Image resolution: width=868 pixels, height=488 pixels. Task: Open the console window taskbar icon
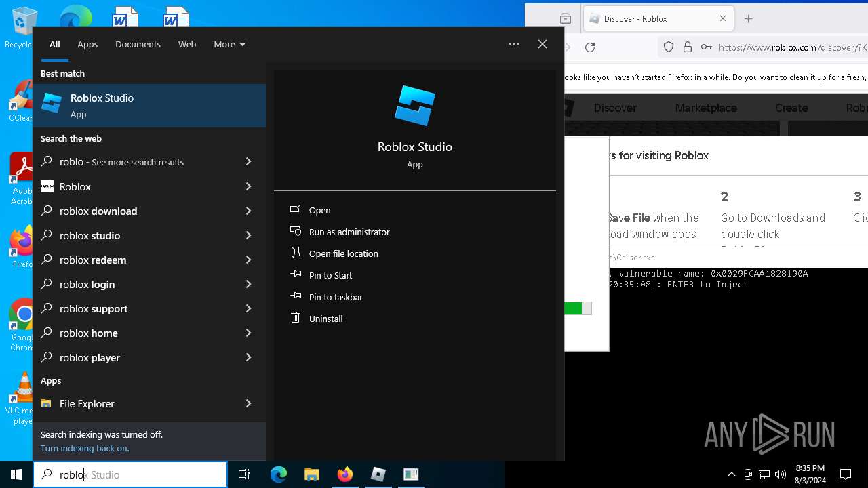[411, 474]
